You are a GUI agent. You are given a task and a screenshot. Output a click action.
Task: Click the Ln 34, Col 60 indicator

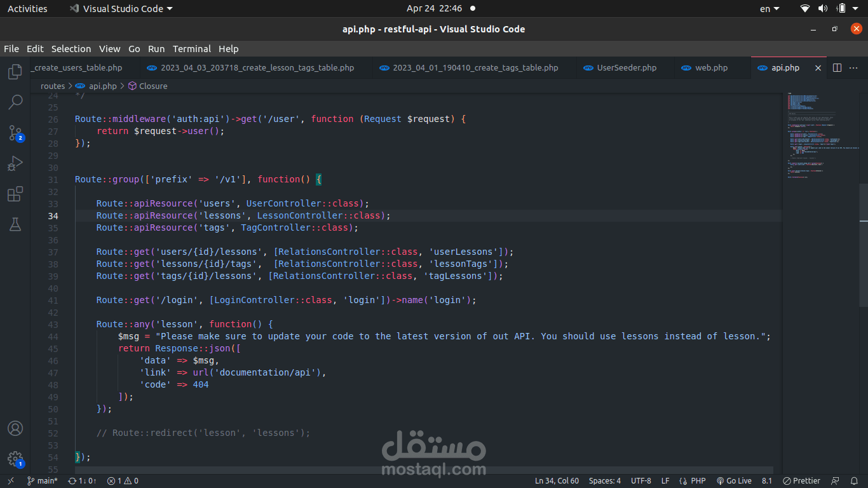(557, 481)
